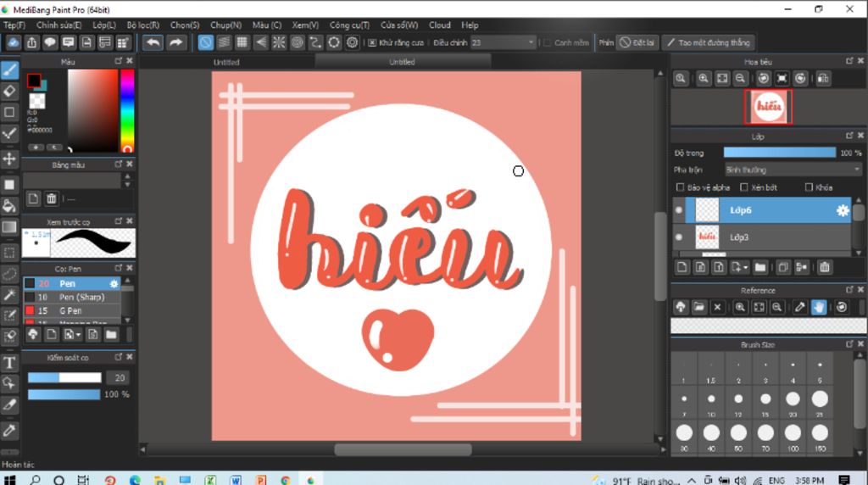The image size is (868, 485).
Task: Select the Brush tool in left toolbar
Action: pyautogui.click(x=9, y=70)
